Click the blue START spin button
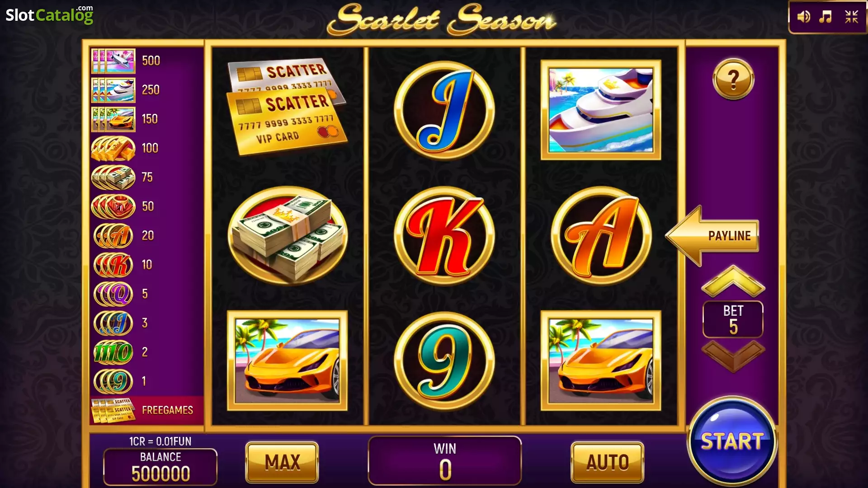The image size is (868, 488). pos(732,441)
